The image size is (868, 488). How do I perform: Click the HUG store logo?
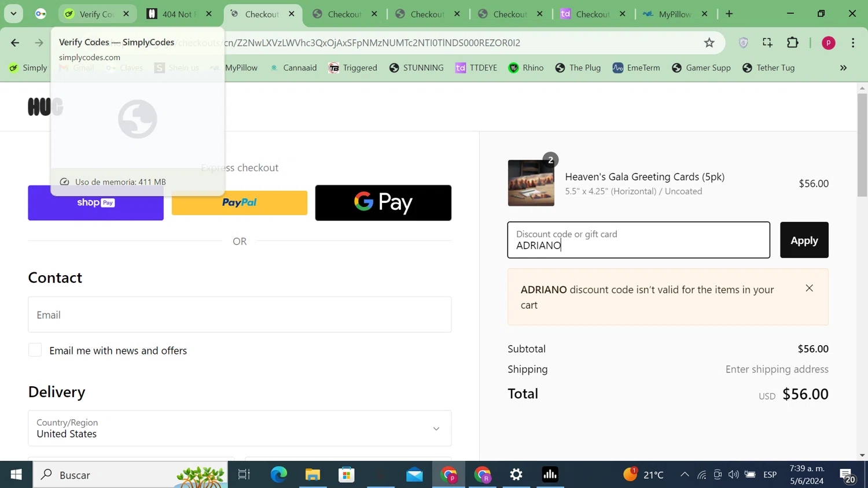(45, 106)
